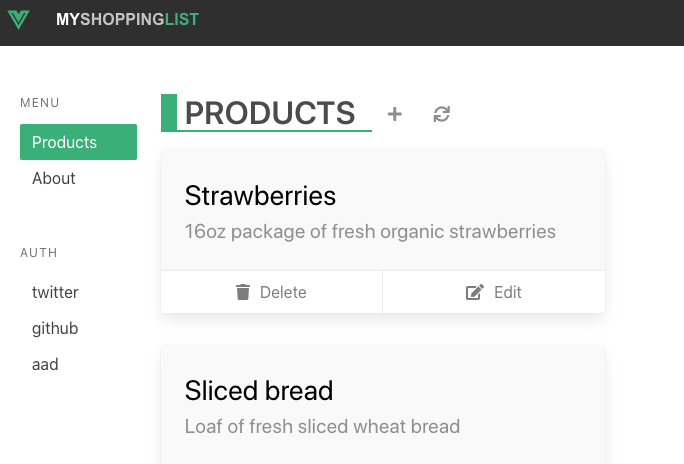684x464 pixels.
Task: Choose the aad auth option
Action: tap(45, 364)
